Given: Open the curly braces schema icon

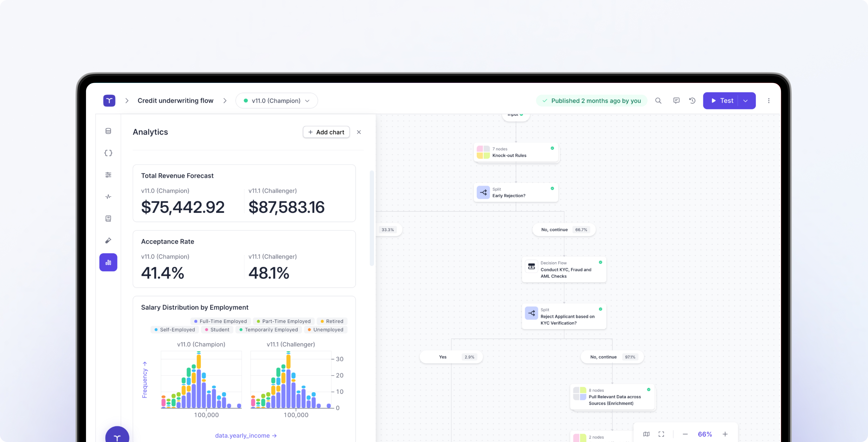Looking at the screenshot, I should [108, 153].
